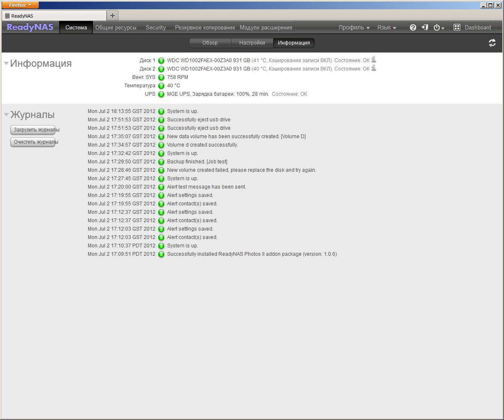Click green status indicator for Вент. SYS
The image size is (504, 420).
[x=161, y=77]
